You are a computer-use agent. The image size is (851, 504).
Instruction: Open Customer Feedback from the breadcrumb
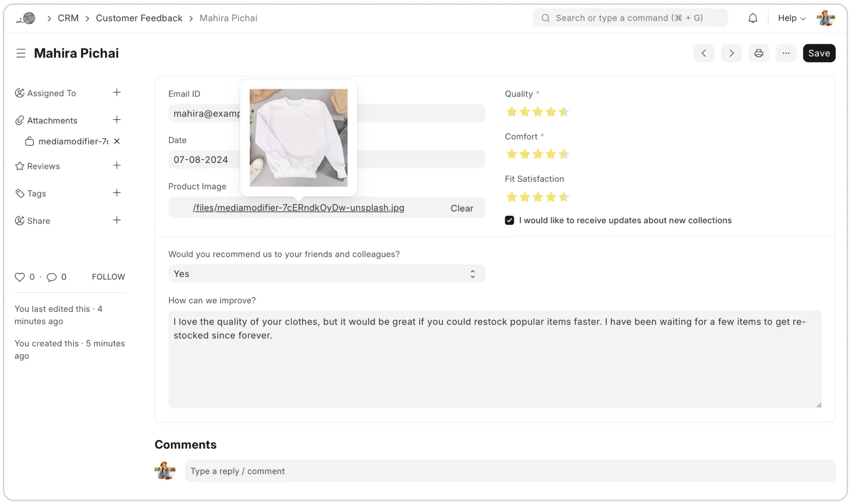click(139, 17)
